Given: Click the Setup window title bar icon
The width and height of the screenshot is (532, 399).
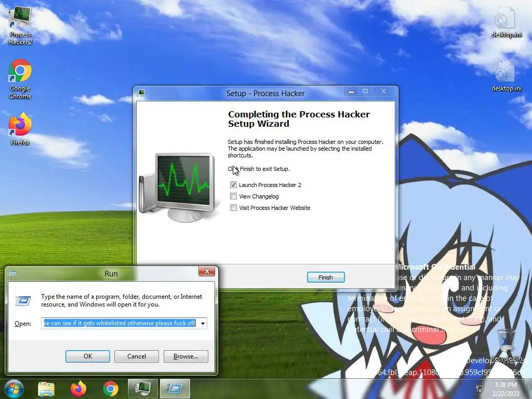Looking at the screenshot, I should [141, 93].
